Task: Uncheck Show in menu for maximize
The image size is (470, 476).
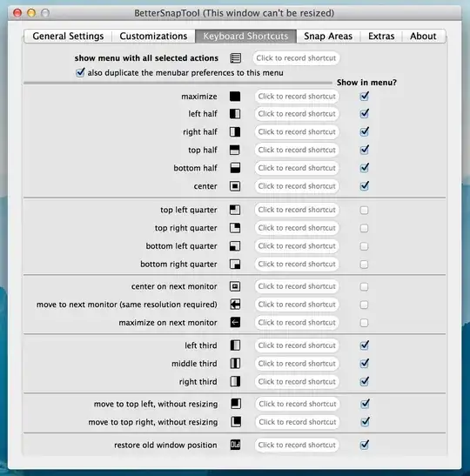Action: [365, 97]
